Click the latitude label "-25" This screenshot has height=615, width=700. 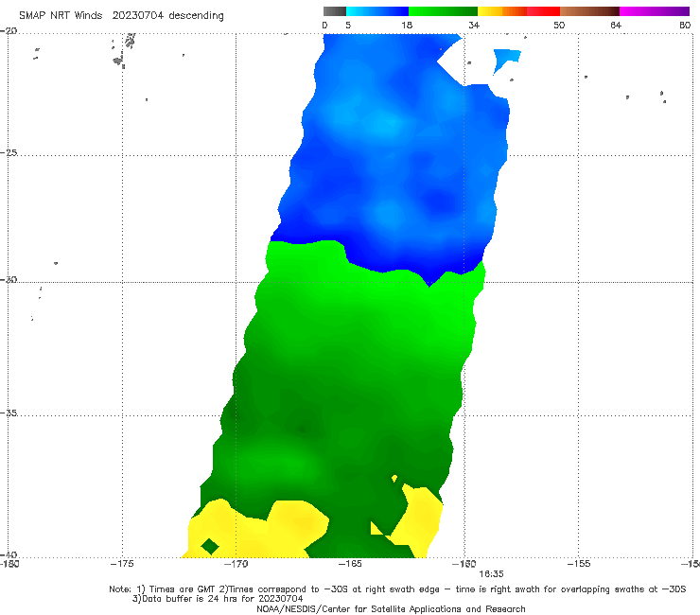pyautogui.click(x=9, y=152)
